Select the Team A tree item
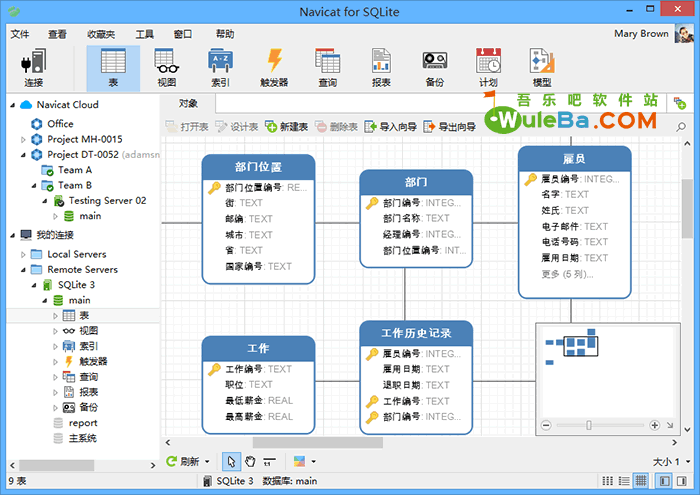 (x=67, y=170)
